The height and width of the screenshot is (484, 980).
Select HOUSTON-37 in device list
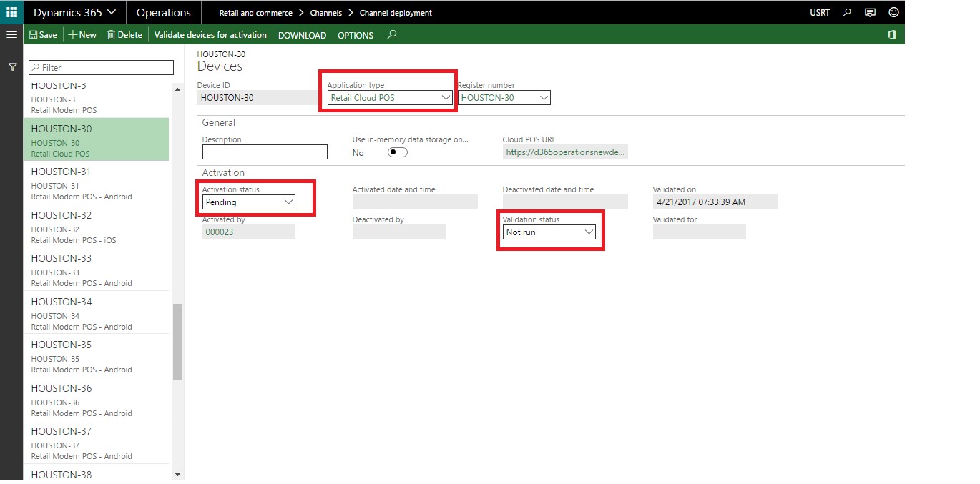[97, 443]
